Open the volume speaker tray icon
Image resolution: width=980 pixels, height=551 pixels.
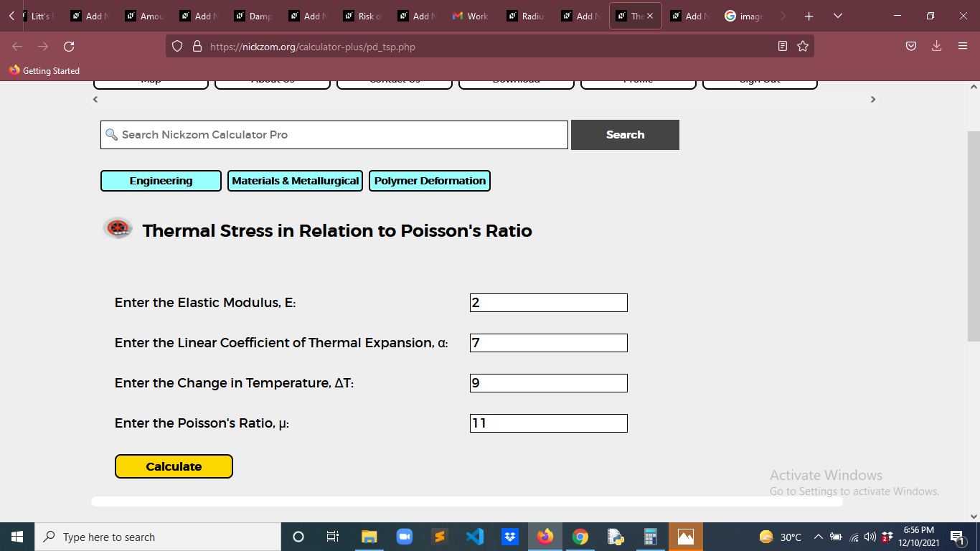(870, 537)
